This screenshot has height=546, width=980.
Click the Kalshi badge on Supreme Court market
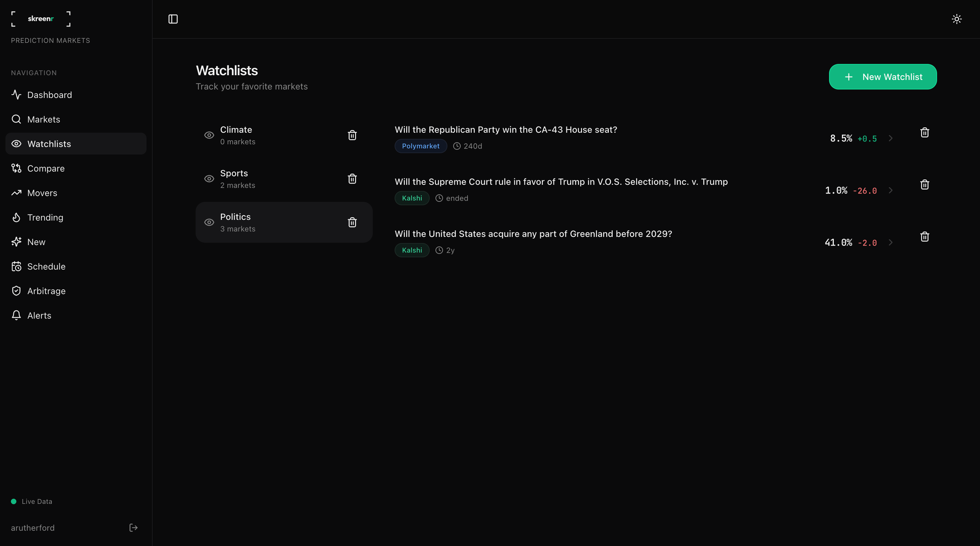(x=412, y=198)
